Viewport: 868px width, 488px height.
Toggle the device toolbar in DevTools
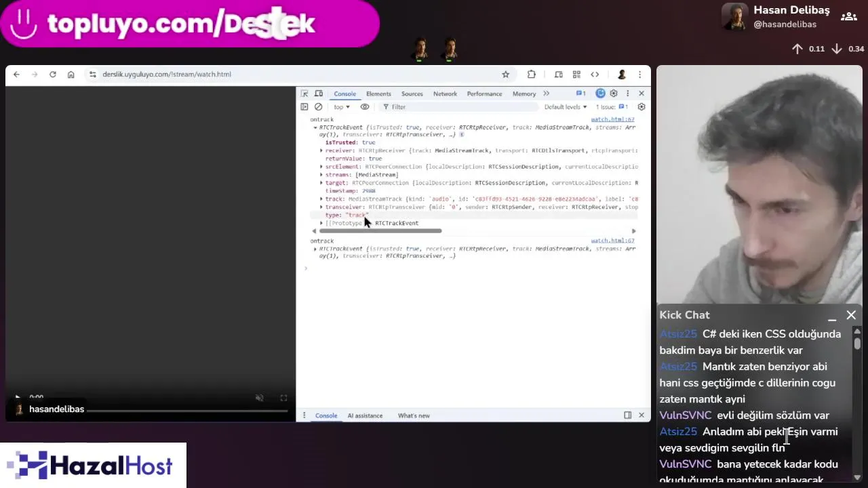(x=319, y=94)
